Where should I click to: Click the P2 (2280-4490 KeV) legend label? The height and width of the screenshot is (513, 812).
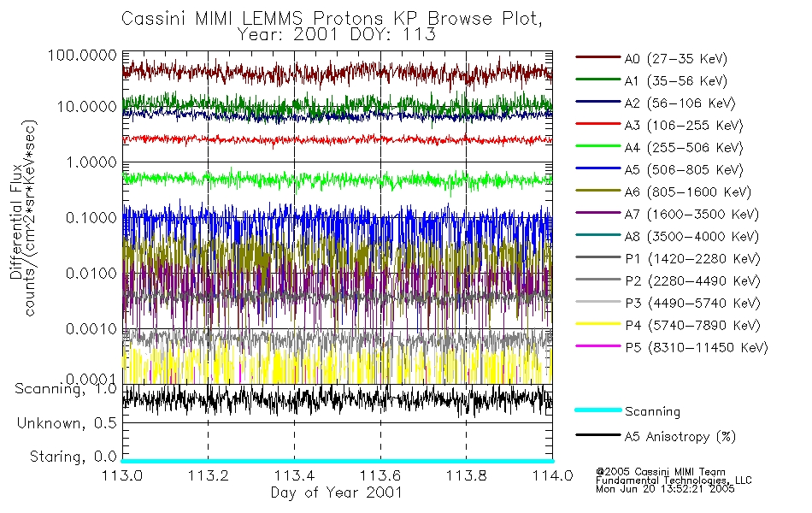[692, 281]
